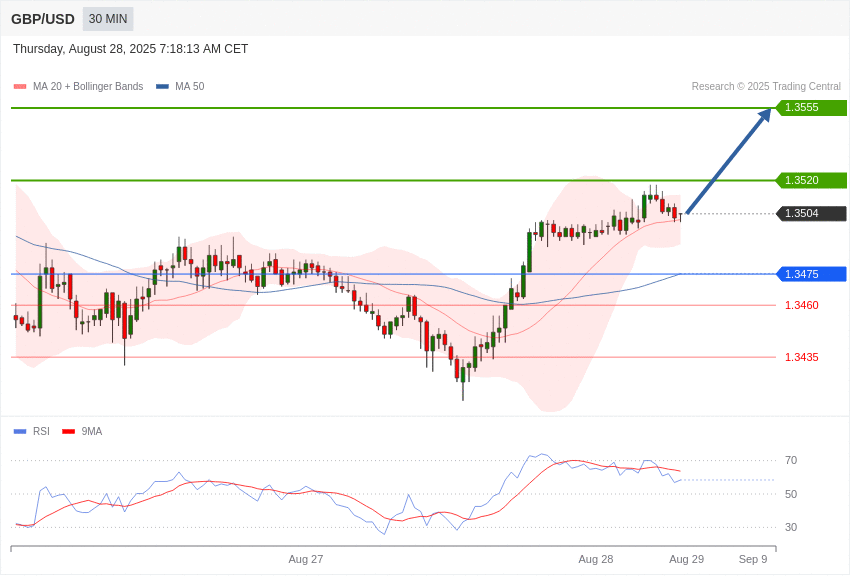This screenshot has height=576, width=850.
Task: Click the 1.3460 red support label
Action: point(802,305)
